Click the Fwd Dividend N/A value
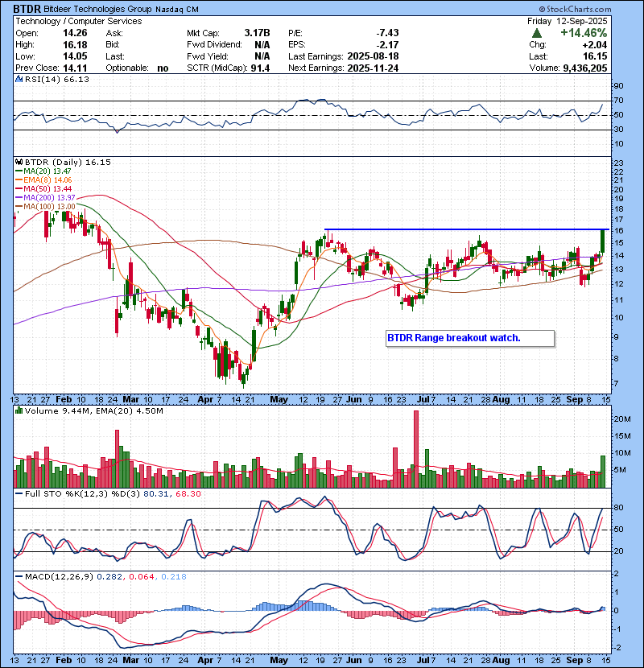This screenshot has height=668, width=644. pyautogui.click(x=262, y=45)
